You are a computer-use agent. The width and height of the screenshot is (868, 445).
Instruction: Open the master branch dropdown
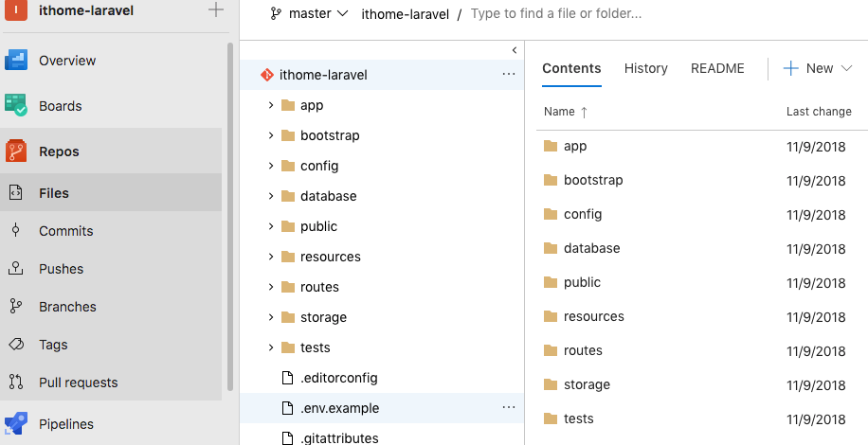tap(309, 14)
